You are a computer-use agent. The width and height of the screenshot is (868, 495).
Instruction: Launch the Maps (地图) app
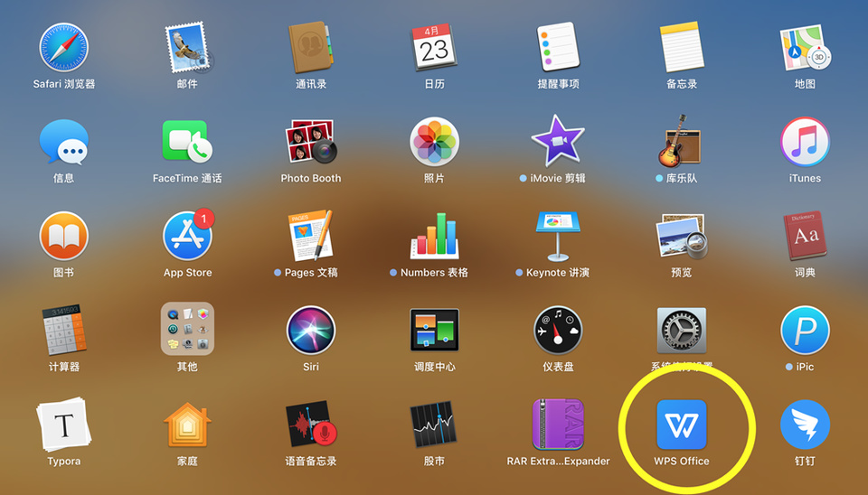[805, 48]
